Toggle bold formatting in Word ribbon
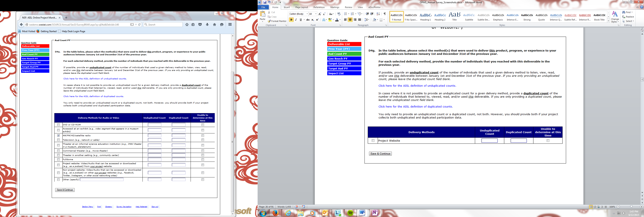Screen dimensions: 644x217 click(x=291, y=20)
